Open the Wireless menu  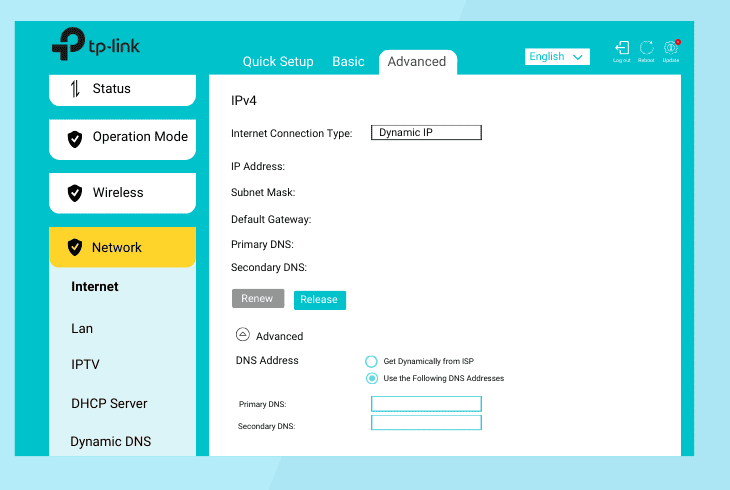(122, 193)
